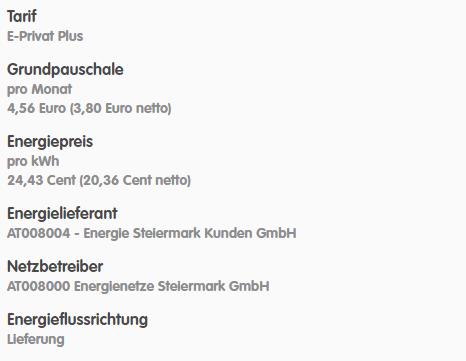Click the Grundpauschale heading

pyautogui.click(x=65, y=70)
